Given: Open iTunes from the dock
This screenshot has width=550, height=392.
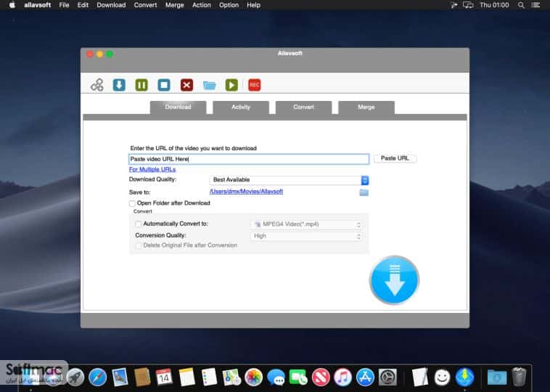Looking at the screenshot, I should 342,377.
